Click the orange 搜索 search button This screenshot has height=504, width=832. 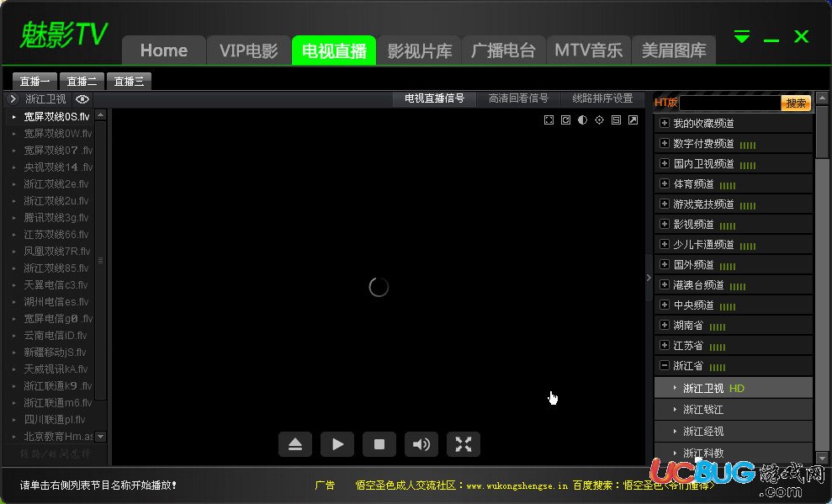pos(796,103)
